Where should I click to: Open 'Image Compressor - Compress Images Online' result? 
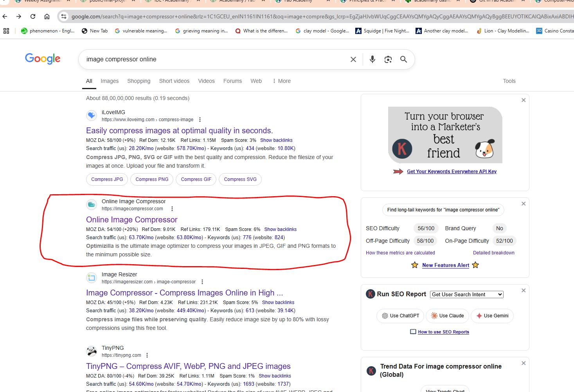(x=184, y=293)
